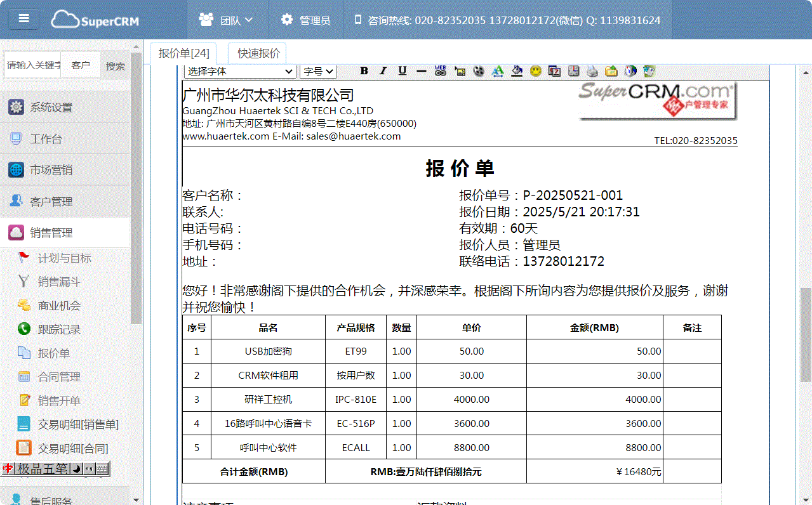812x505 pixels.
Task: Click the insert image icon
Action: pyautogui.click(x=460, y=71)
